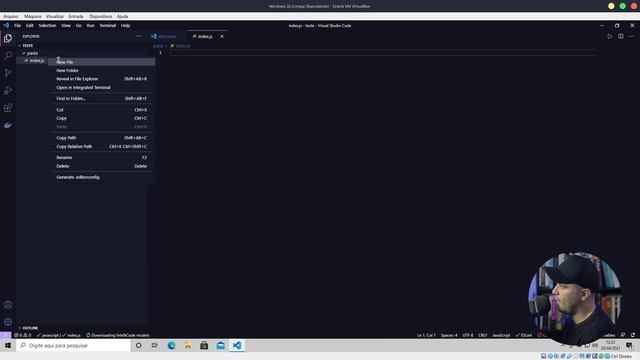This screenshot has height=360, width=640.
Task: Click the Run Code play icon
Action: coord(610,36)
